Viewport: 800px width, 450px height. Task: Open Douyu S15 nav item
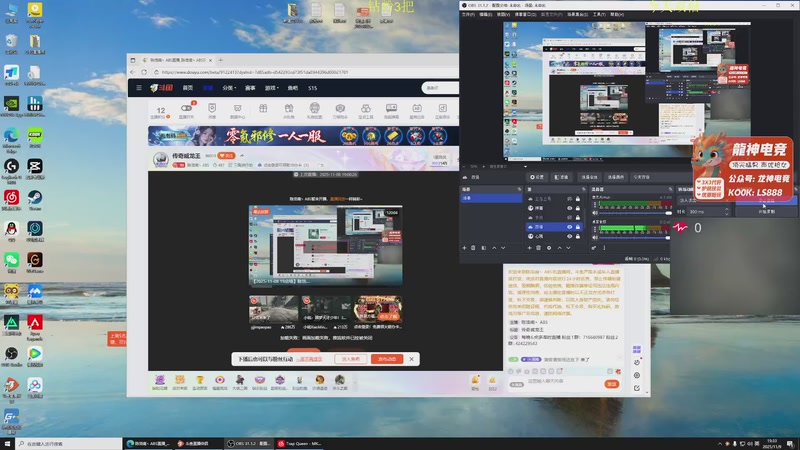tap(313, 88)
